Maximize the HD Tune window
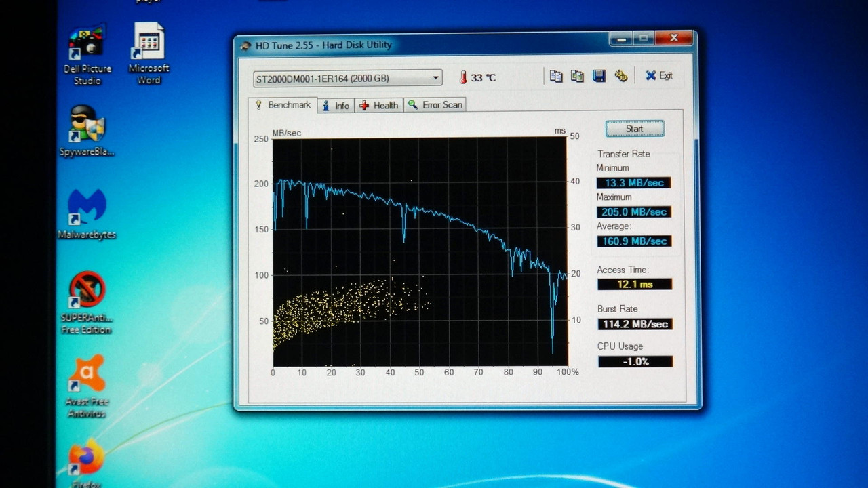868x488 pixels. 644,39
